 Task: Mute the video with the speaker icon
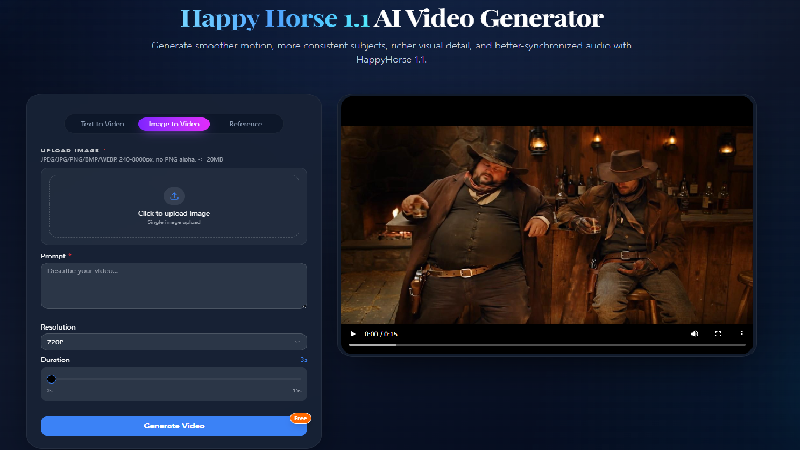[x=694, y=334]
